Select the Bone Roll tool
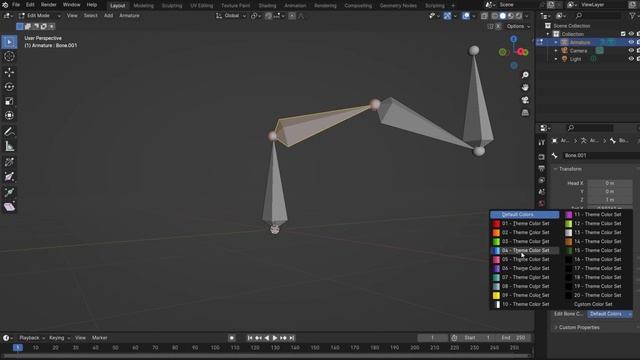Screen dimensions: 640x360 click(x=9, y=162)
